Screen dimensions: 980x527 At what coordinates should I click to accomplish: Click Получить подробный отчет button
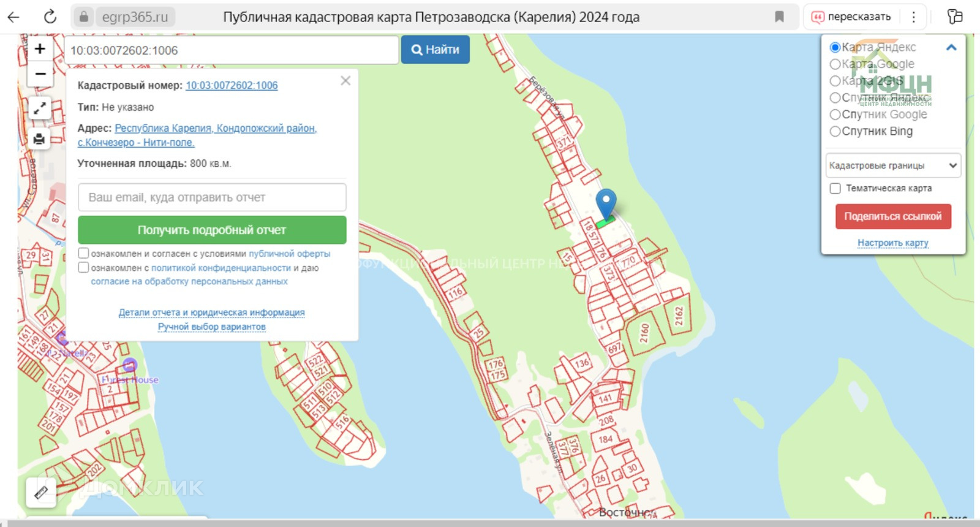(212, 230)
